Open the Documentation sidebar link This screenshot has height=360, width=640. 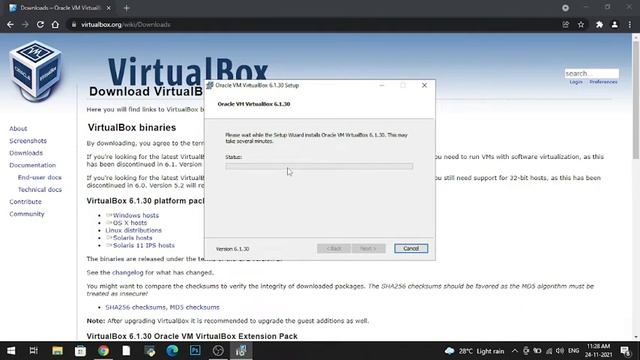pos(33,165)
